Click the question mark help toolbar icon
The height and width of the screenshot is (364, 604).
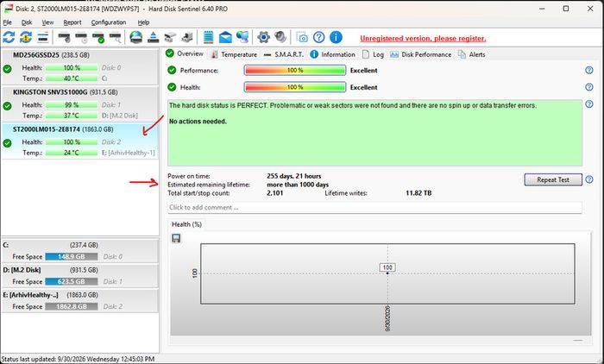click(x=319, y=37)
